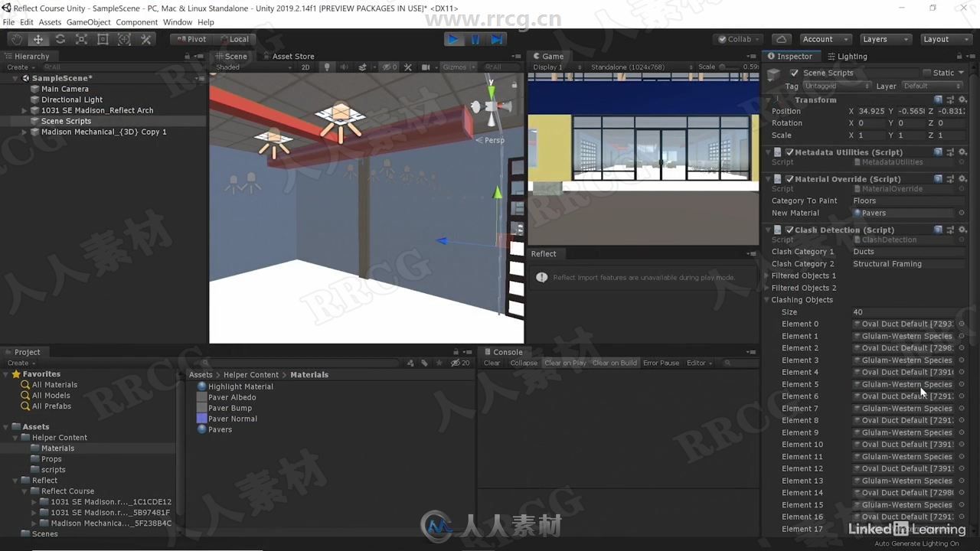Switch to the Lighting tab
This screenshot has height=551, width=980.
coord(847,56)
